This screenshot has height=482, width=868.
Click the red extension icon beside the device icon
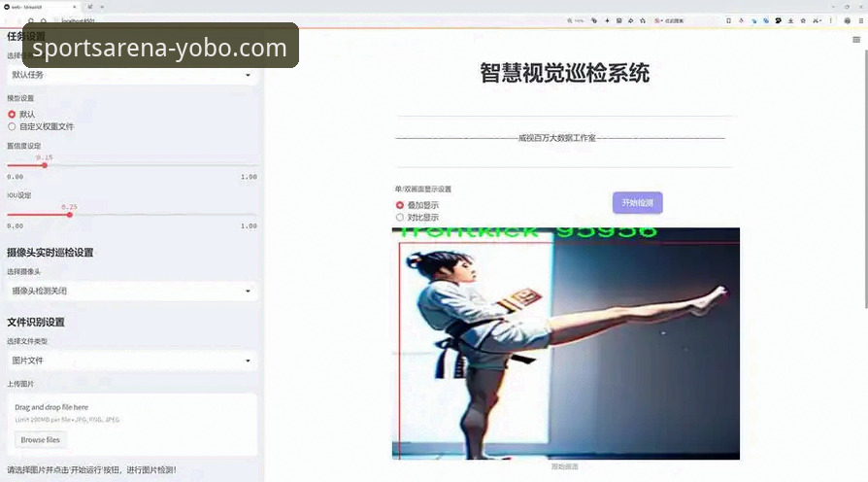tap(741, 20)
